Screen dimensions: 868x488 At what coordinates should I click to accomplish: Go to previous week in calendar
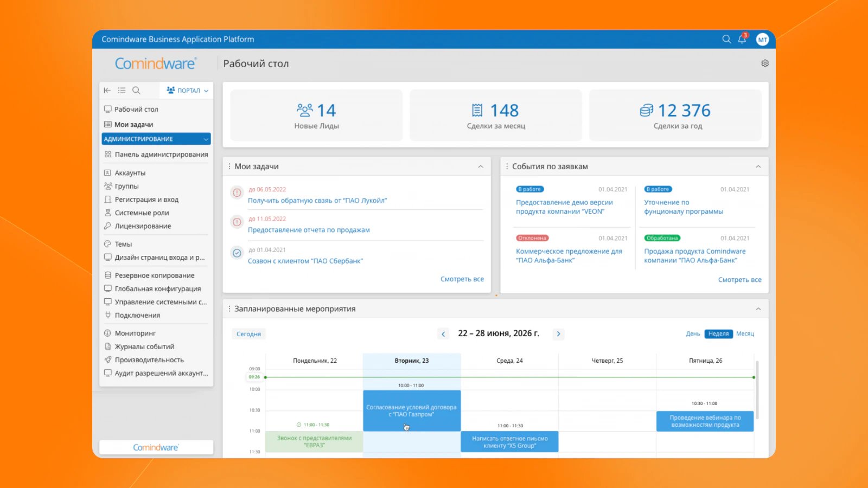point(443,334)
